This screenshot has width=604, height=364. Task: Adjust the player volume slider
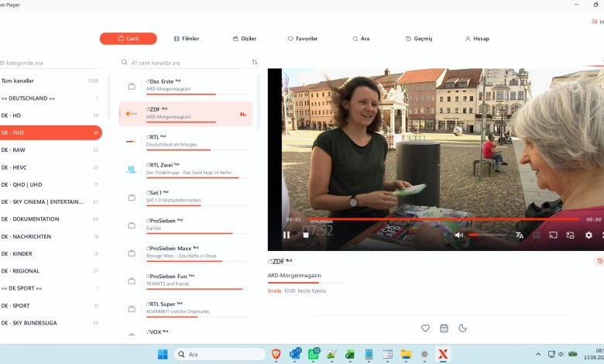coord(487,235)
